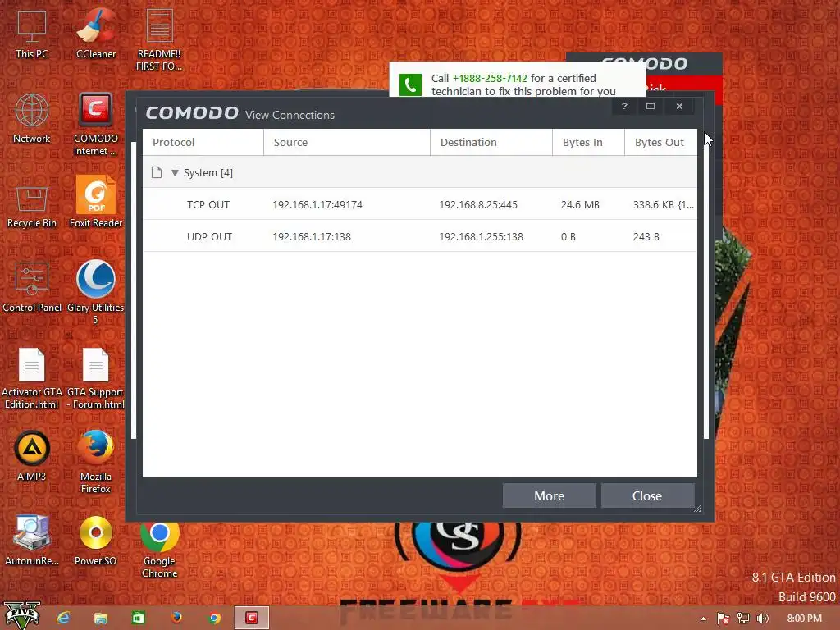
Task: Open Recycle Bin
Action: pyautogui.click(x=32, y=206)
